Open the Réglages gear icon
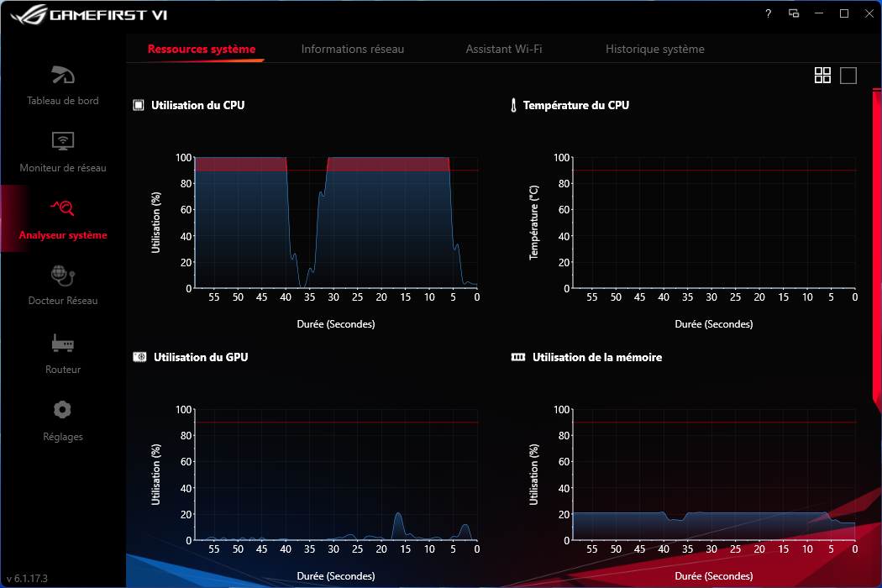Screen dimensions: 882x588 [62, 410]
